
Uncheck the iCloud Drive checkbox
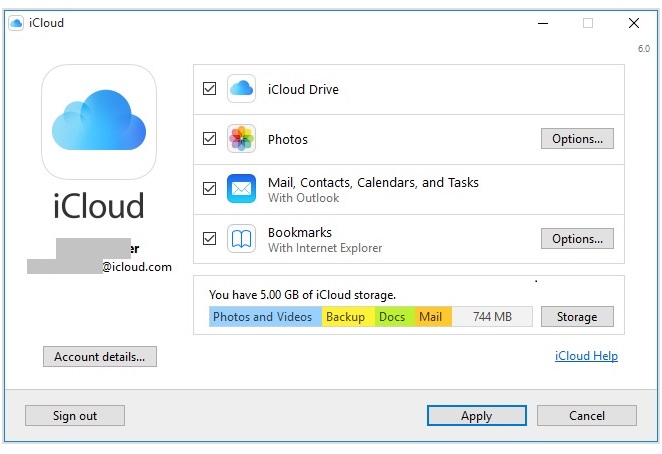tap(209, 89)
